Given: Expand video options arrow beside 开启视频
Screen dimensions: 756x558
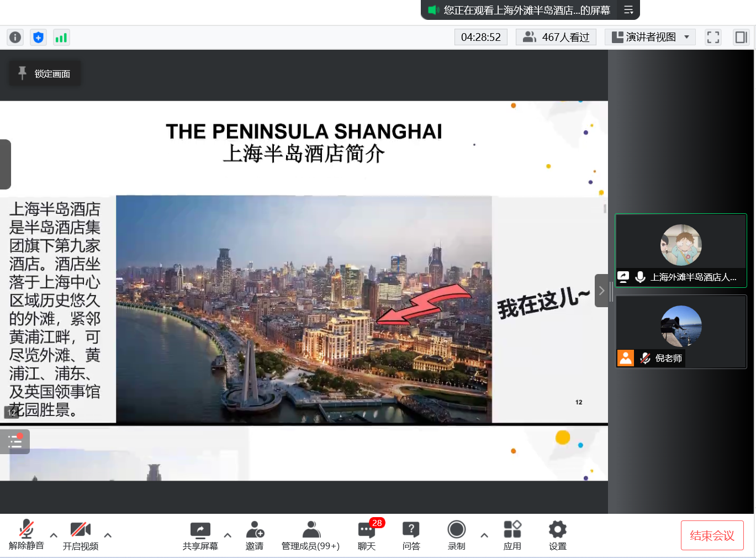Looking at the screenshot, I should [x=108, y=535].
